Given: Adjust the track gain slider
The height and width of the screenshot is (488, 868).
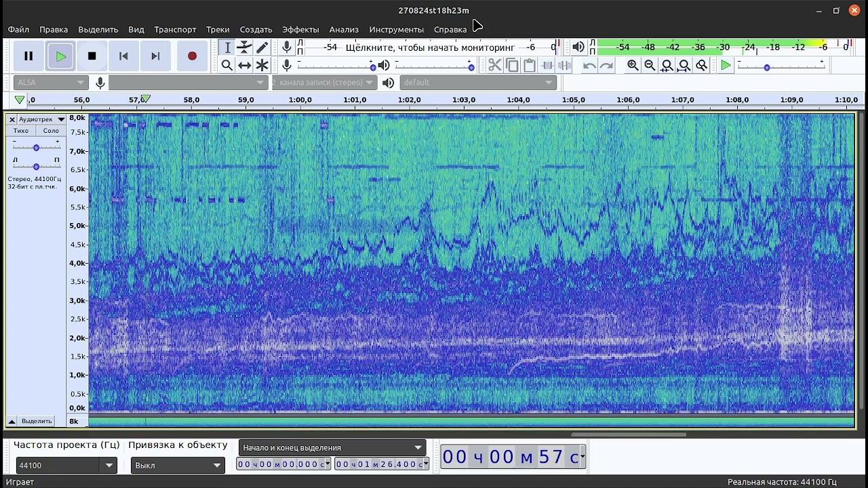Looking at the screenshot, I should (36, 147).
